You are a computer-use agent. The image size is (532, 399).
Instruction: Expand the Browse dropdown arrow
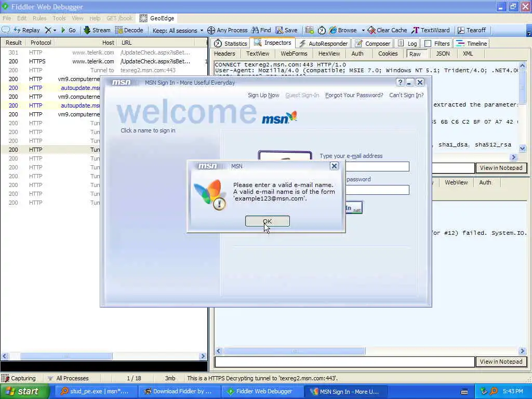click(363, 30)
